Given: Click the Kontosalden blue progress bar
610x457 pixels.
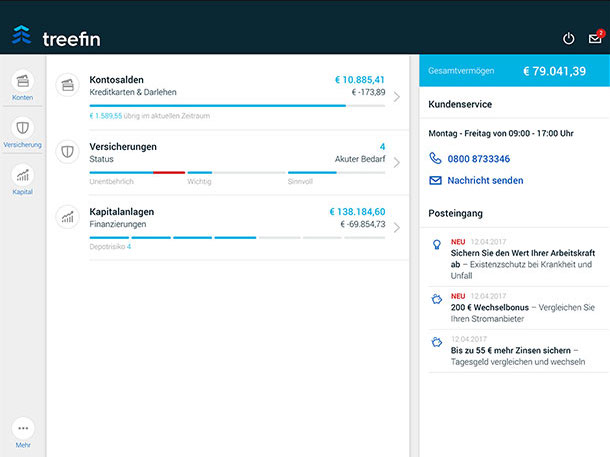Looking at the screenshot, I should 218,105.
